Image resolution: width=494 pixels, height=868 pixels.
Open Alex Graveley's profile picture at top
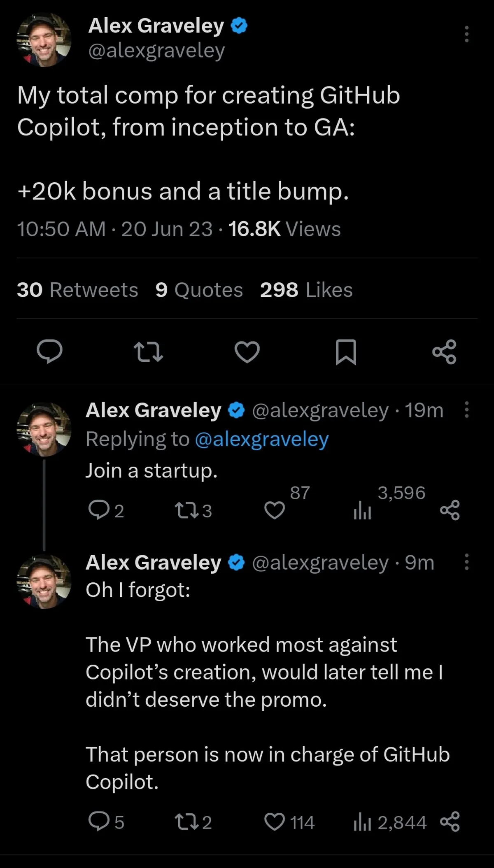(x=44, y=40)
